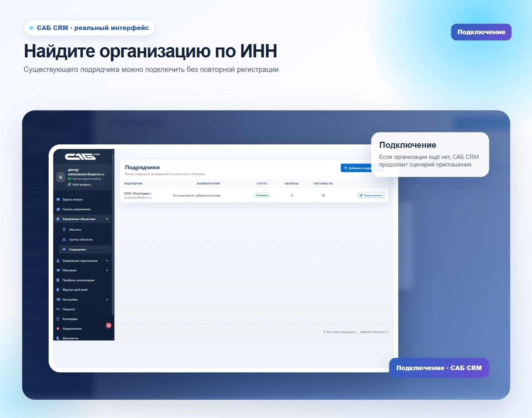The image size is (532, 418).
Task: Click the САБ CRM logo in sidebar
Action: pos(82,156)
